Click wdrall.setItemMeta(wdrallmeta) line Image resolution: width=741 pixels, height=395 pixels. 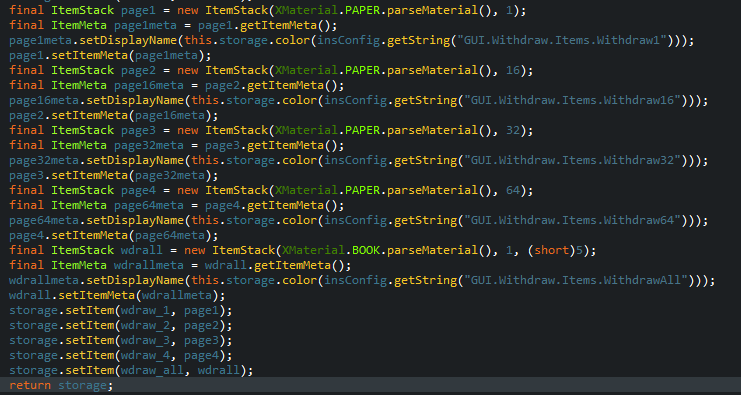(x=117, y=296)
